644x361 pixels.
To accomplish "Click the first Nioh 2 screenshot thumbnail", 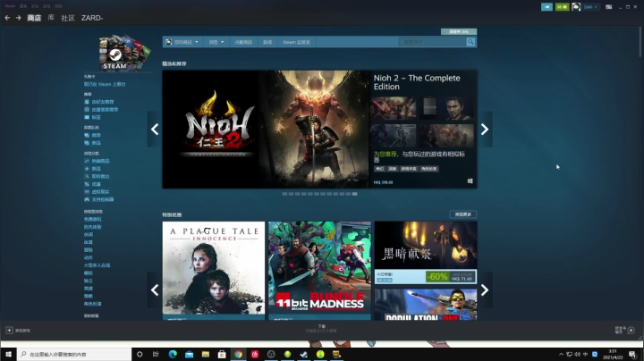I will 393,108.
